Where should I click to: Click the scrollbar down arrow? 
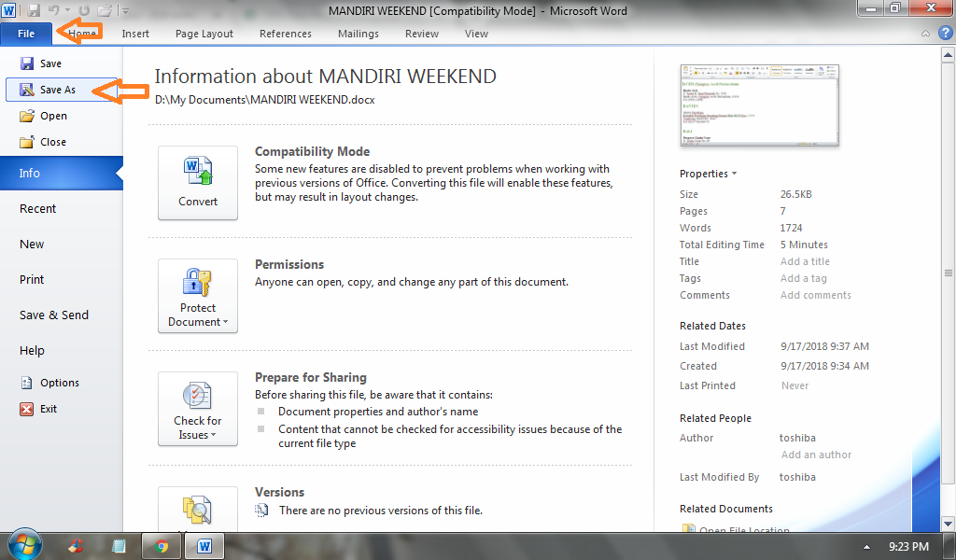[x=948, y=524]
